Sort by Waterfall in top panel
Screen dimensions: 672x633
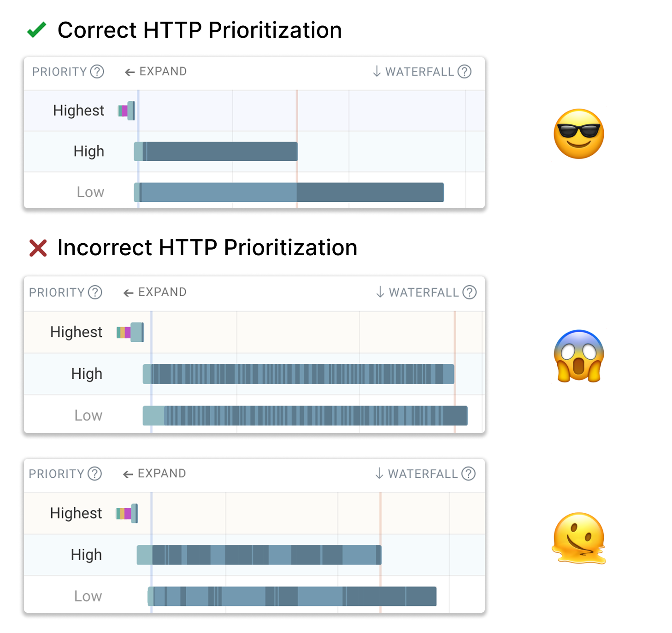click(x=413, y=72)
